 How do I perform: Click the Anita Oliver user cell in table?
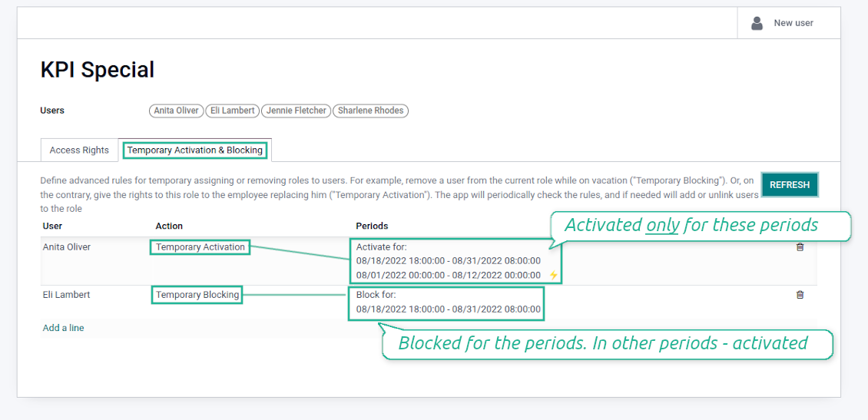click(66, 247)
